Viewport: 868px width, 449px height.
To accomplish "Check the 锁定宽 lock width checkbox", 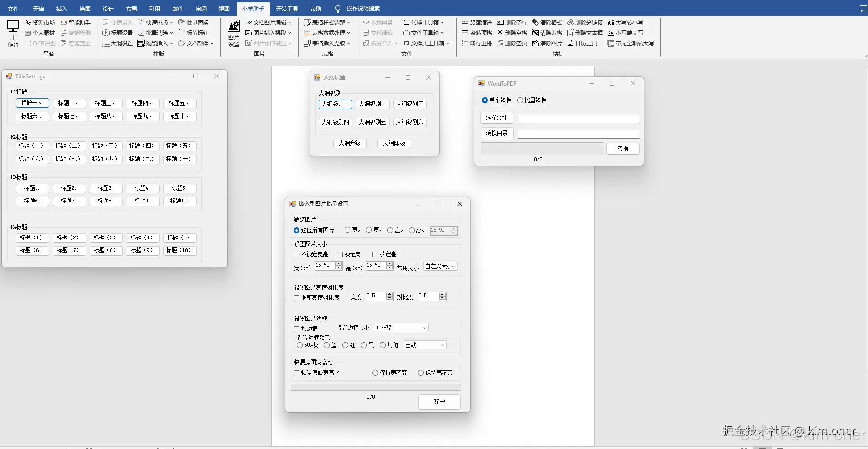I will [x=340, y=254].
